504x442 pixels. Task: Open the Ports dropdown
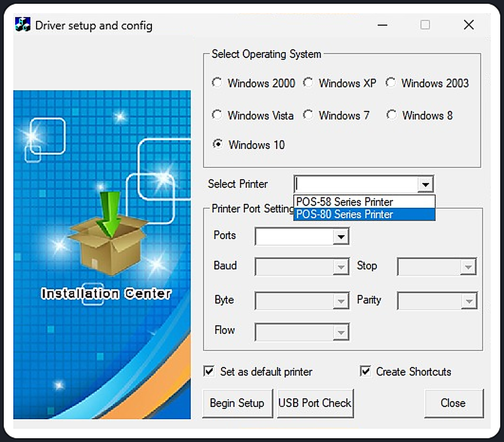(341, 236)
